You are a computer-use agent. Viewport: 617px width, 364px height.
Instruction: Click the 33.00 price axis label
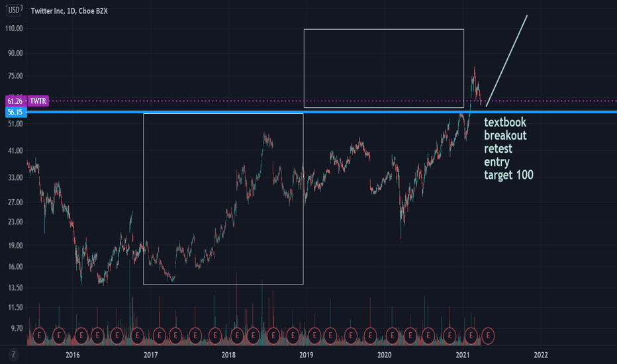pyautogui.click(x=15, y=177)
